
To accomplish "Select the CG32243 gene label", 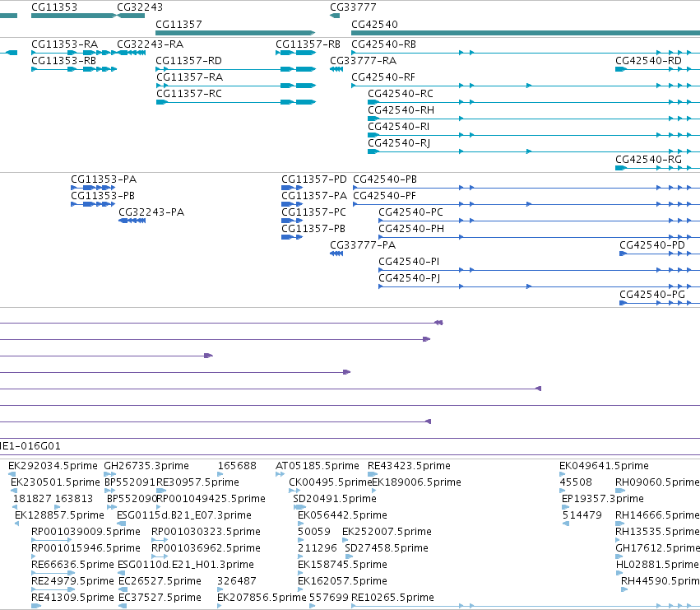I will pyautogui.click(x=140, y=7).
